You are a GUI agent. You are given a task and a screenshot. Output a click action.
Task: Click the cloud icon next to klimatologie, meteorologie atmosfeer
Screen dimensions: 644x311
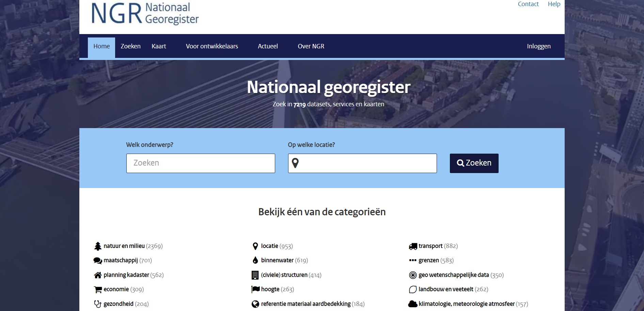413,303
